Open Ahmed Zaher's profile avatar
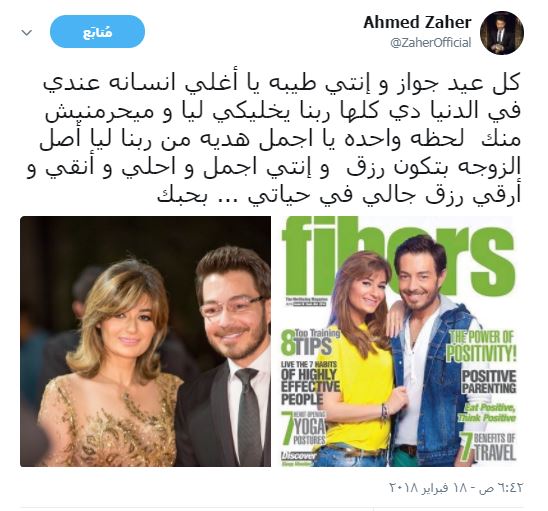 pos(502,33)
